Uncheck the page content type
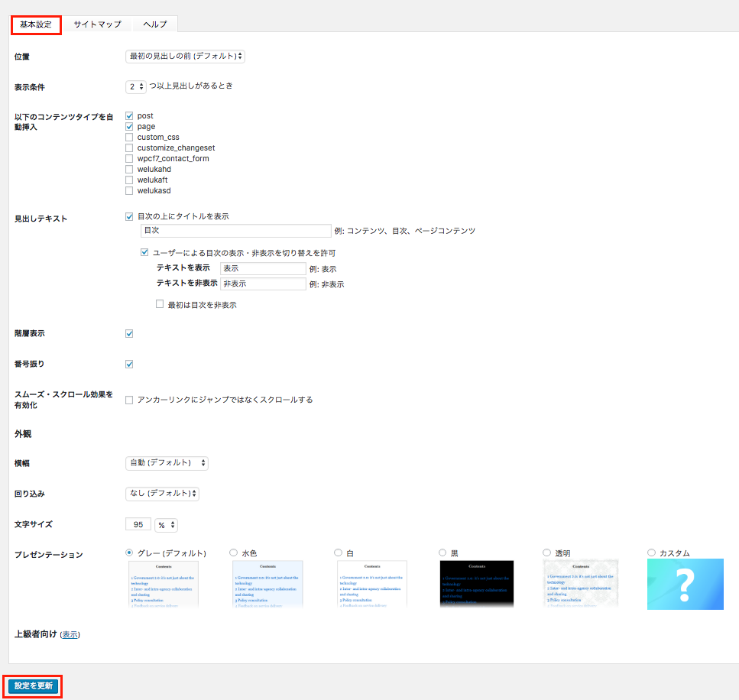The height and width of the screenshot is (700, 739). [x=129, y=127]
